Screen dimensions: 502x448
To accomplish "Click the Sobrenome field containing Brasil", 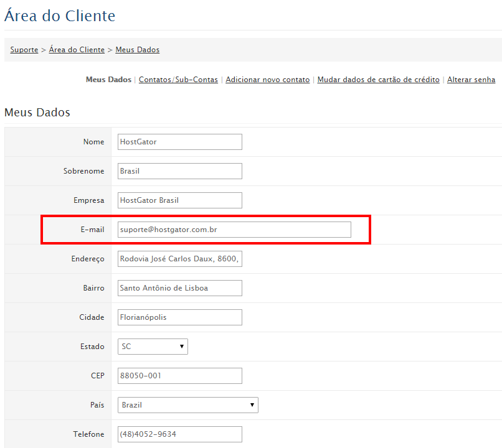I will (x=179, y=170).
